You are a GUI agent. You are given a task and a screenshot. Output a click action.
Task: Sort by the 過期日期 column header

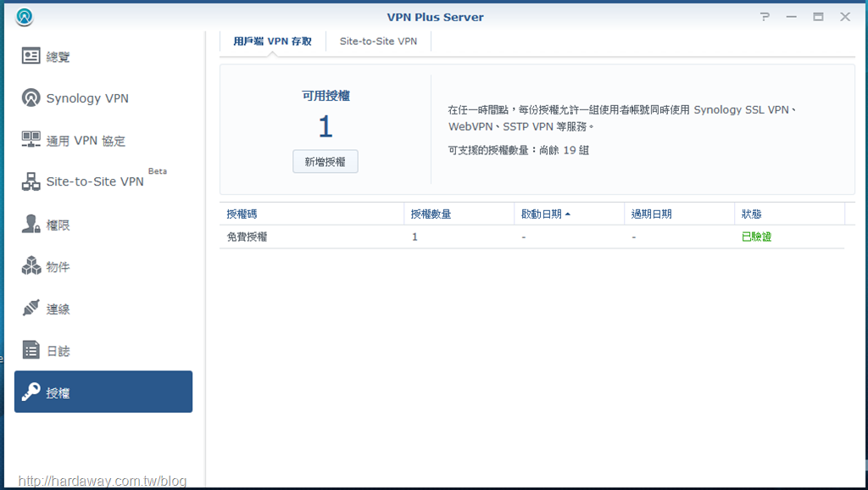(679, 214)
